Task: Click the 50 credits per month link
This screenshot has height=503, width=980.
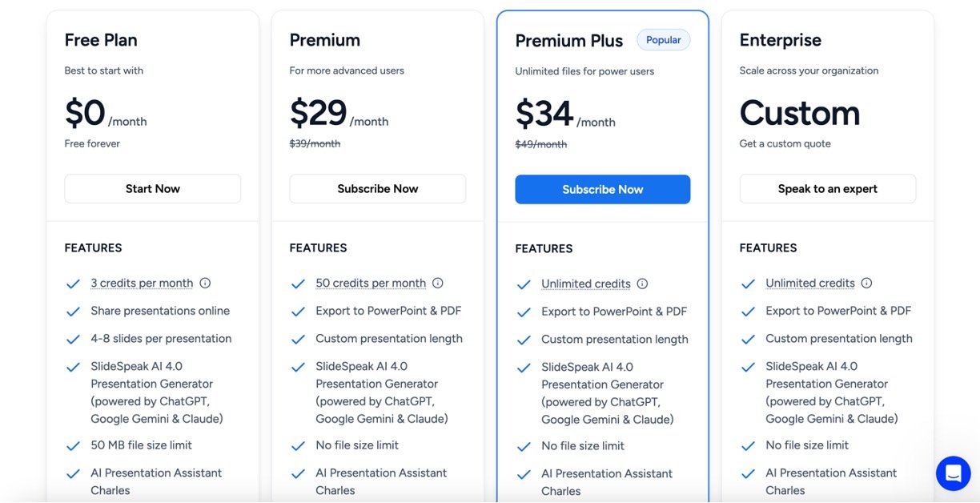Action: coord(371,283)
